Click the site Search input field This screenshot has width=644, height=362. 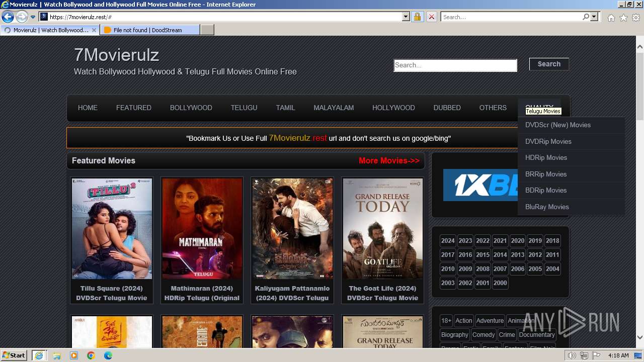455,65
